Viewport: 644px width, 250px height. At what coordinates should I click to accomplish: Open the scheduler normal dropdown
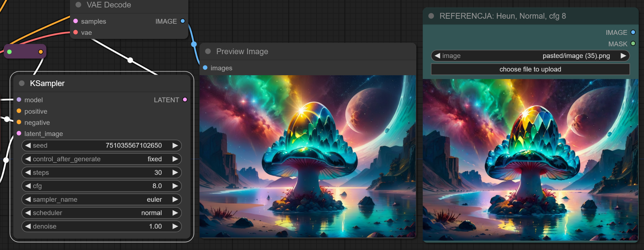(x=101, y=213)
